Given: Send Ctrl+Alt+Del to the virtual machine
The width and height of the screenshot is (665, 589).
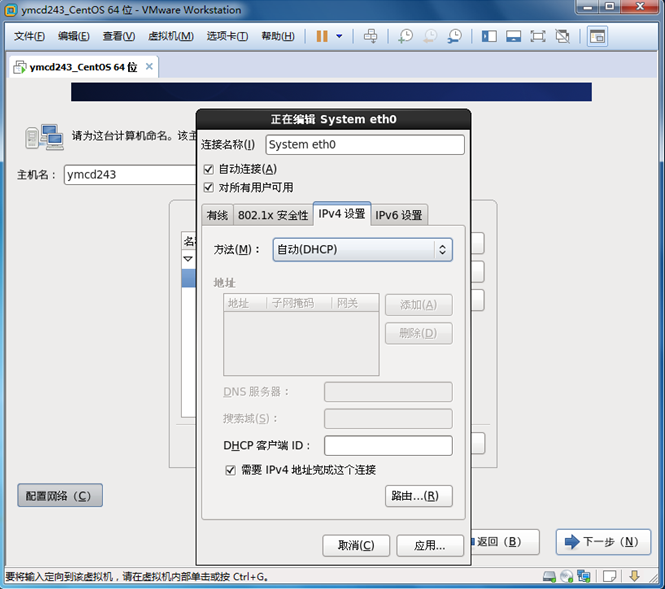Looking at the screenshot, I should pyautogui.click(x=370, y=36).
